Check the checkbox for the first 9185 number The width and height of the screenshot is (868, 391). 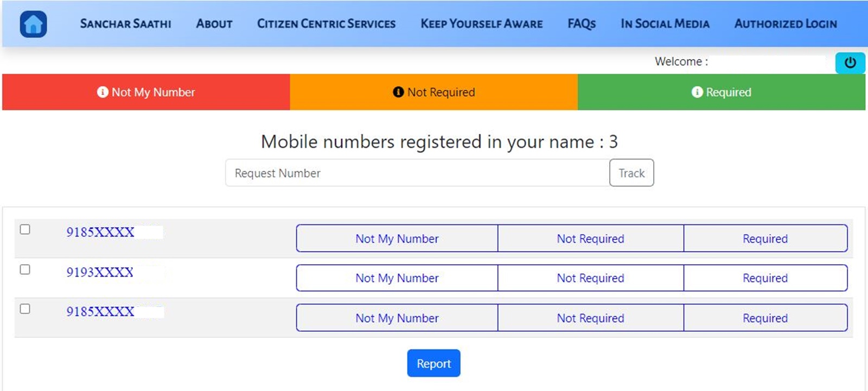point(24,230)
